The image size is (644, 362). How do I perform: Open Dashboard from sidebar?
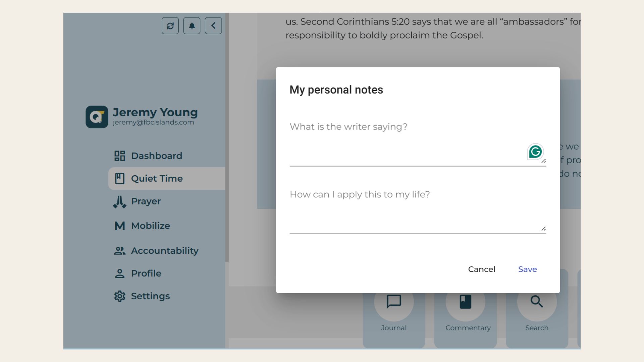click(156, 156)
